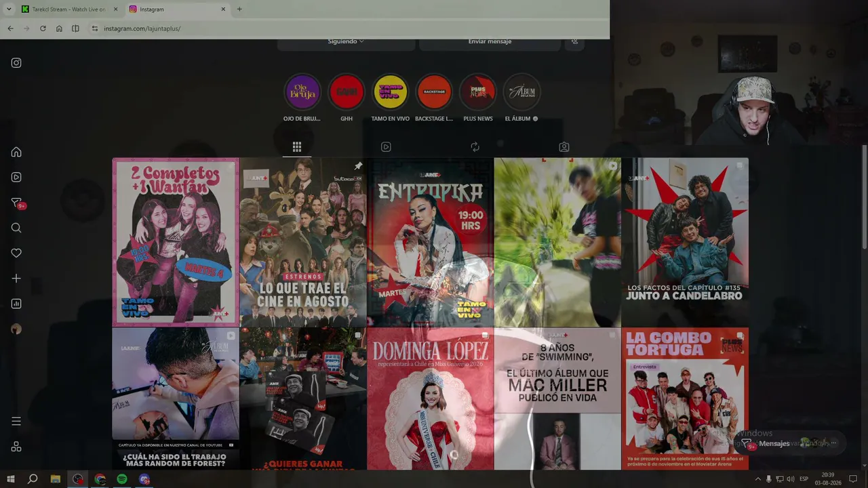
Task: Show the posts grid tab
Action: point(297,146)
